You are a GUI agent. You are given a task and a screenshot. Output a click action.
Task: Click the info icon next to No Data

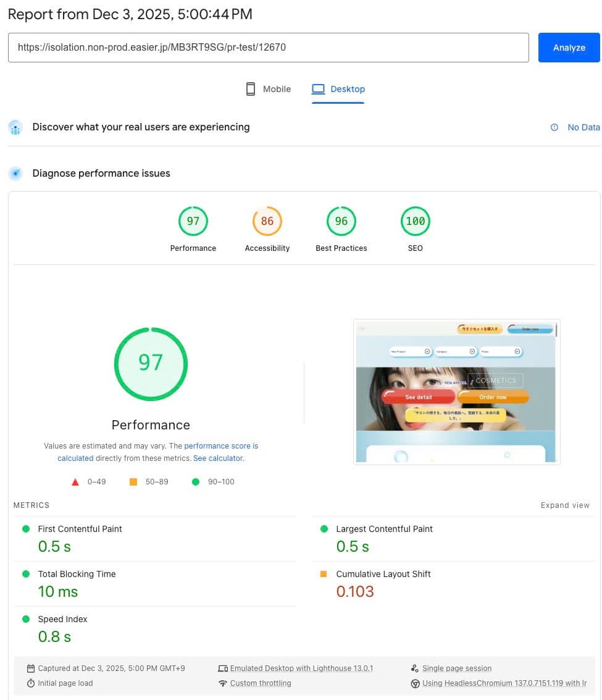pos(554,127)
